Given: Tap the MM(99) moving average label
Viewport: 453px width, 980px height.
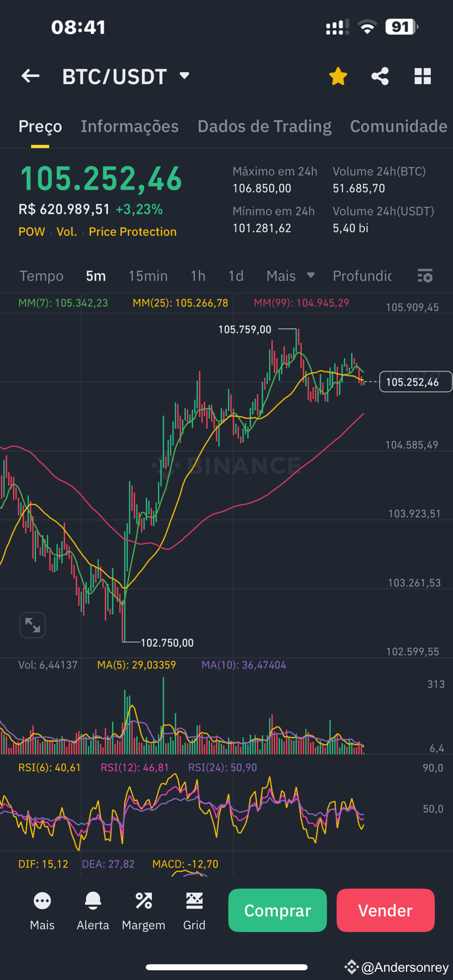Looking at the screenshot, I should click(x=301, y=303).
